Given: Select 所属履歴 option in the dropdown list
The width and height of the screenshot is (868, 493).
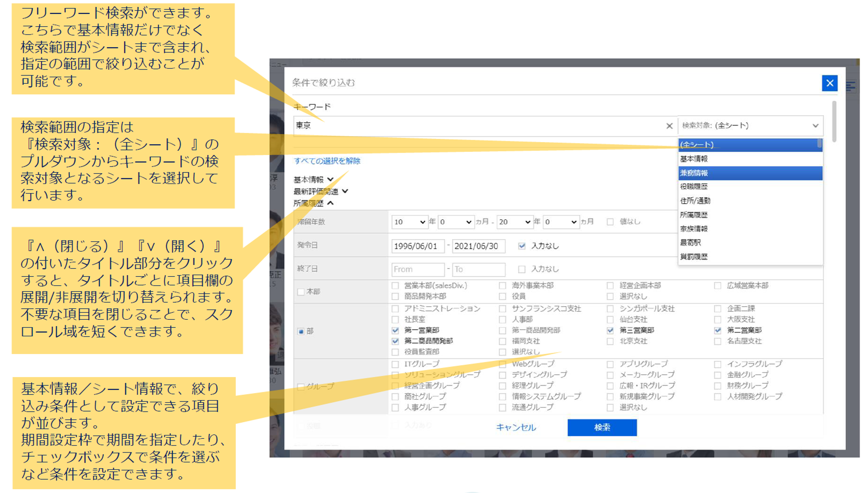Looking at the screenshot, I should [750, 215].
